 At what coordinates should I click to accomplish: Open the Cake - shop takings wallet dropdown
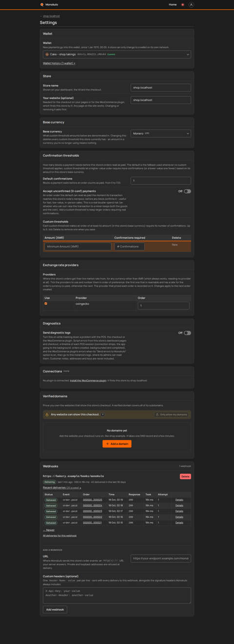(117, 54)
